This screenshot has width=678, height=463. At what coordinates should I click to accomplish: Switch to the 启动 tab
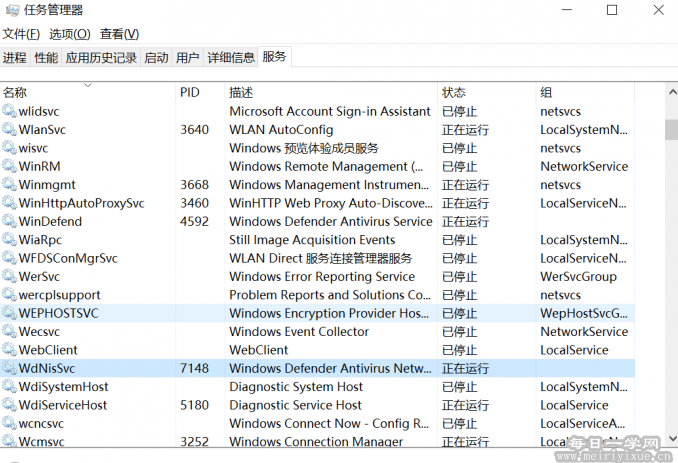(156, 57)
